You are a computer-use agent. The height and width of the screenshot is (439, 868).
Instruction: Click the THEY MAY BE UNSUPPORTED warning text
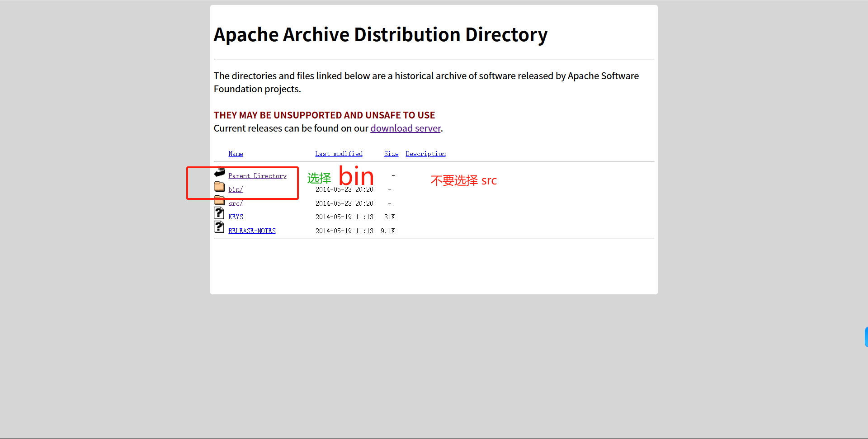[324, 115]
